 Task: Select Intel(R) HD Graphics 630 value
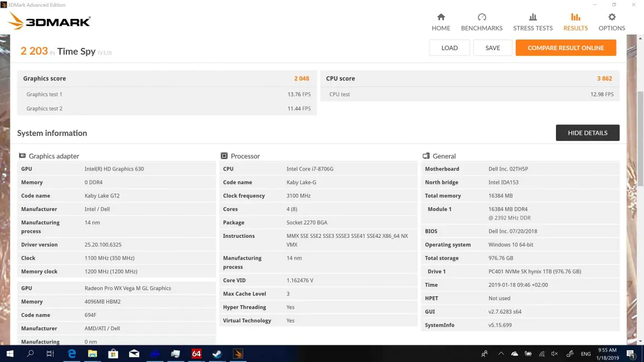click(114, 169)
